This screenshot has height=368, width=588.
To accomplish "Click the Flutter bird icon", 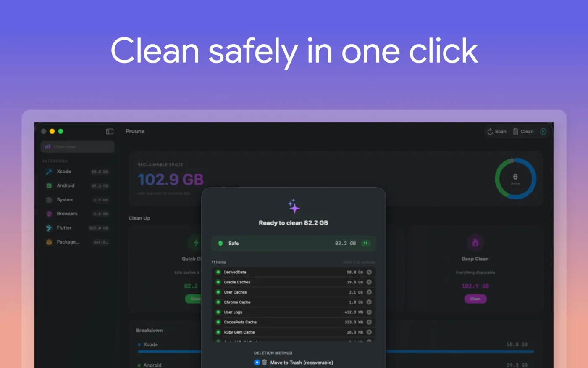I will click(x=49, y=228).
